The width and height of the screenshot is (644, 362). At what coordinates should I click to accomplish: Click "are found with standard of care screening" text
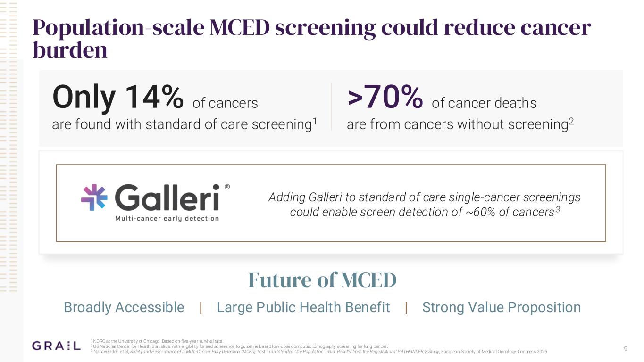click(182, 124)
